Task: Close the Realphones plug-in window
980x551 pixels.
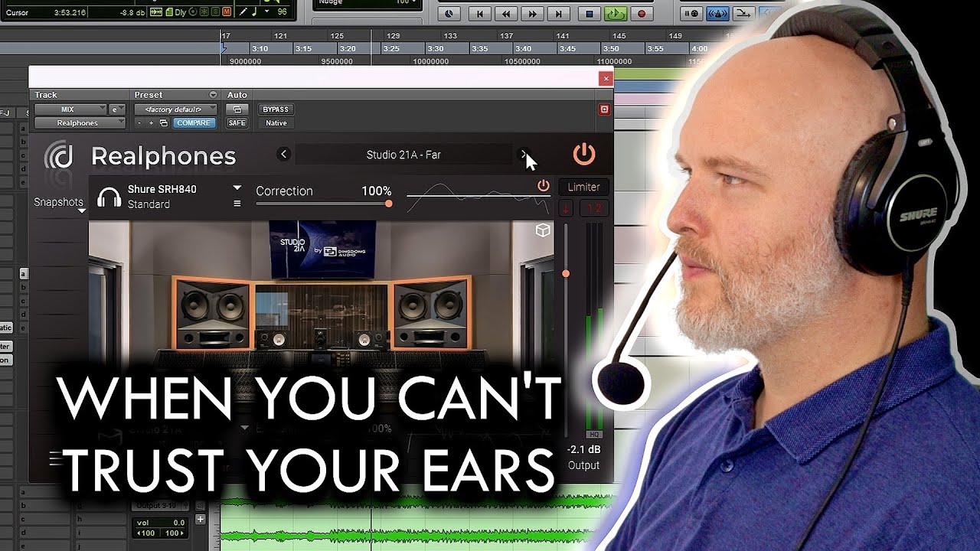Action: pyautogui.click(x=606, y=78)
